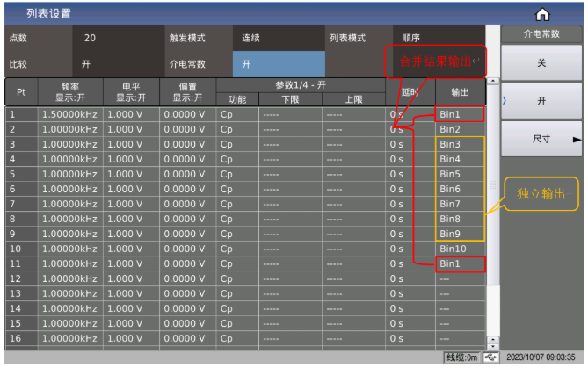
Task: Click the Pt column header
Action: tap(21, 92)
